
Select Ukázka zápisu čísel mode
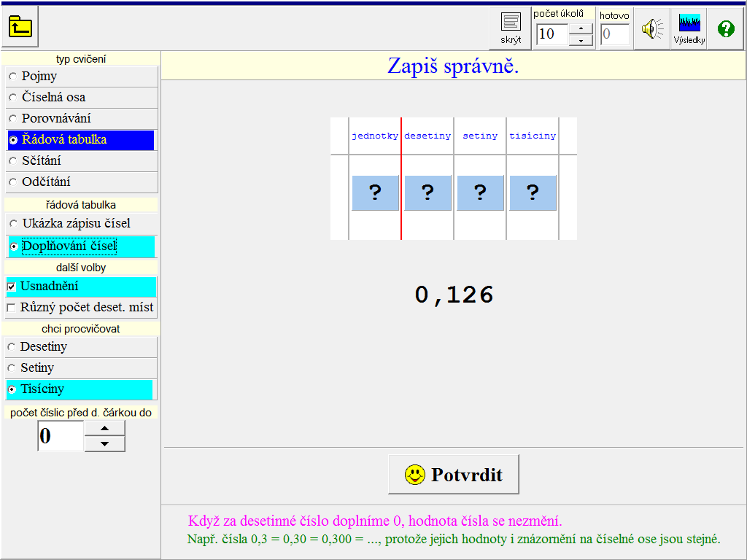click(82, 223)
